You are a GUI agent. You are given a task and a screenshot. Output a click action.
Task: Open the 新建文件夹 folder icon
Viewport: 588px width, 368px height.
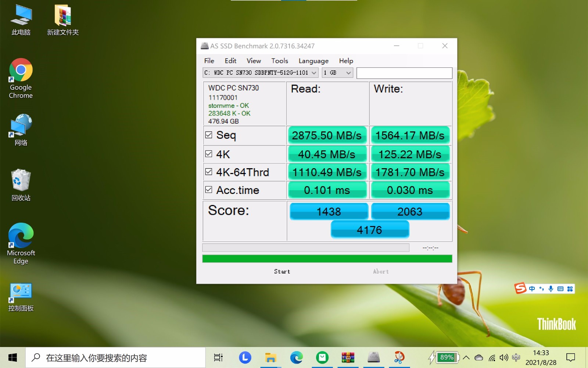point(63,20)
